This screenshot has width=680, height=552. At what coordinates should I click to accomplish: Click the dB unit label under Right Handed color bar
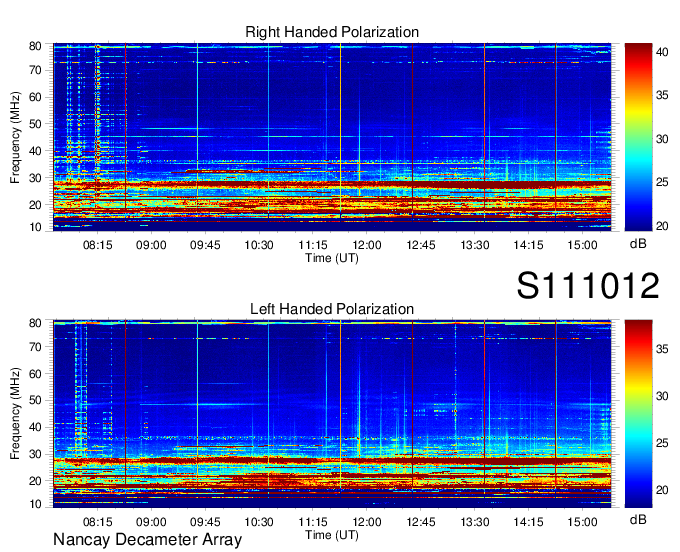click(638, 244)
